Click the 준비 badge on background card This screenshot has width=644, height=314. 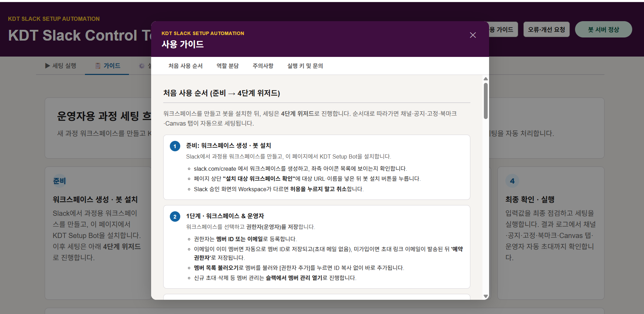59,181
